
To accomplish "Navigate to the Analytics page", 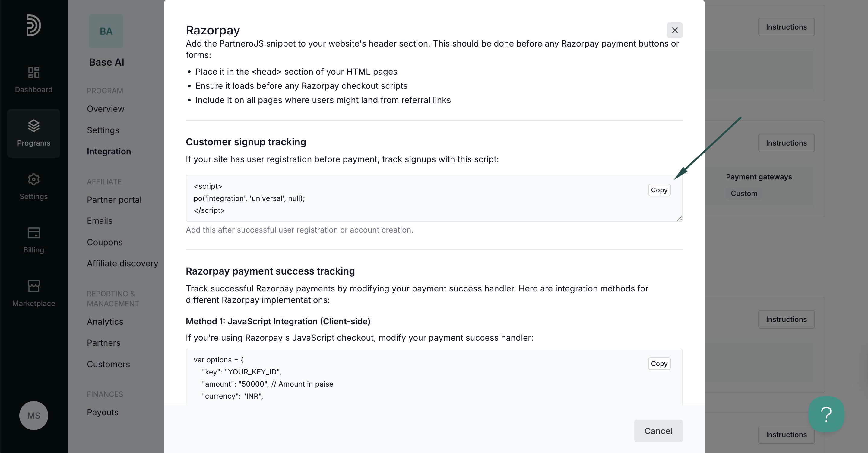I will (105, 322).
